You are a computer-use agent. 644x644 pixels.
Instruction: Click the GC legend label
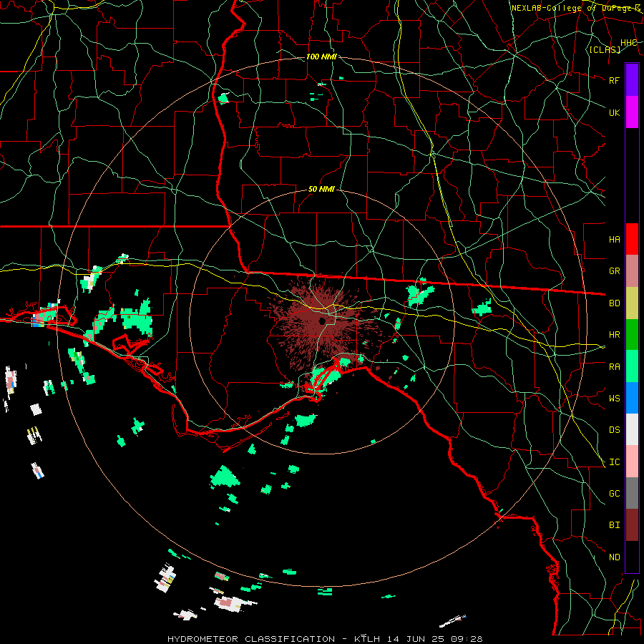point(614,494)
